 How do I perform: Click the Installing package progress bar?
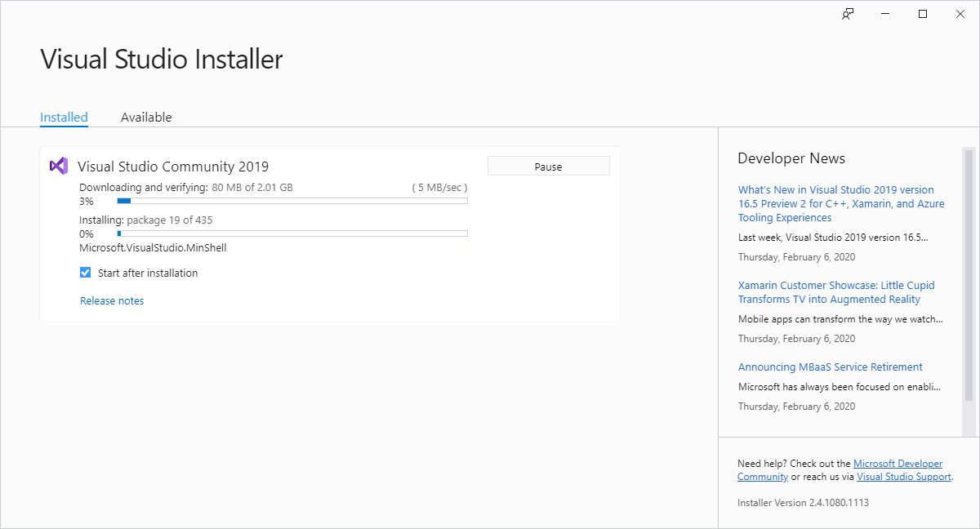292,233
